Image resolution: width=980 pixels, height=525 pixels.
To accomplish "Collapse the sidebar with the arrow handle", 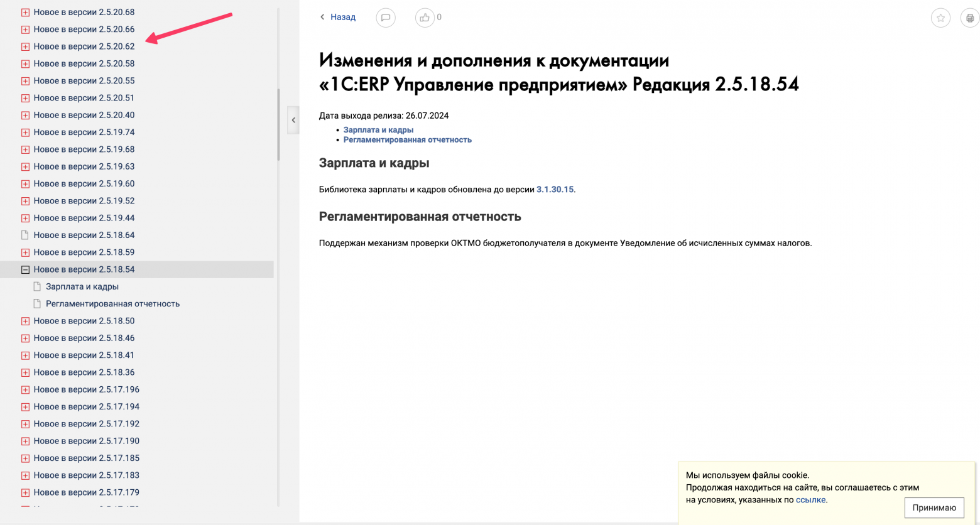I will [293, 120].
